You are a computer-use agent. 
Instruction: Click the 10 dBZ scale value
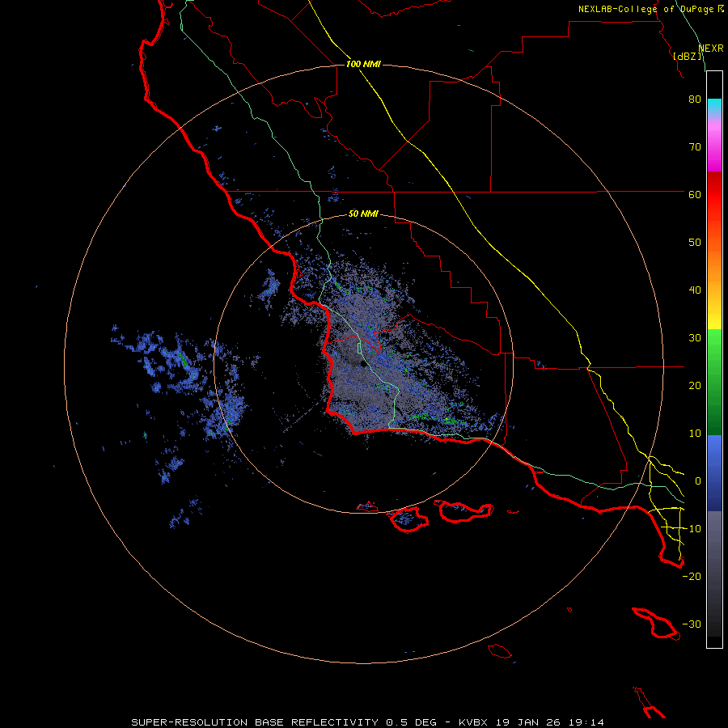click(695, 434)
